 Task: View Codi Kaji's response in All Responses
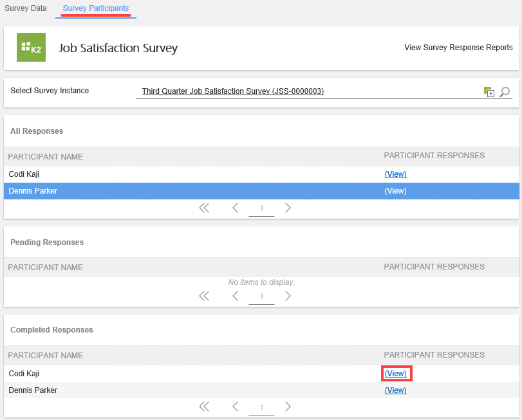[x=395, y=174]
